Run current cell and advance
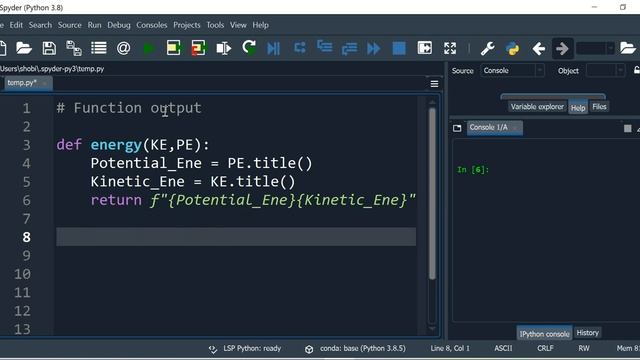The width and height of the screenshot is (640, 360). [x=199, y=49]
